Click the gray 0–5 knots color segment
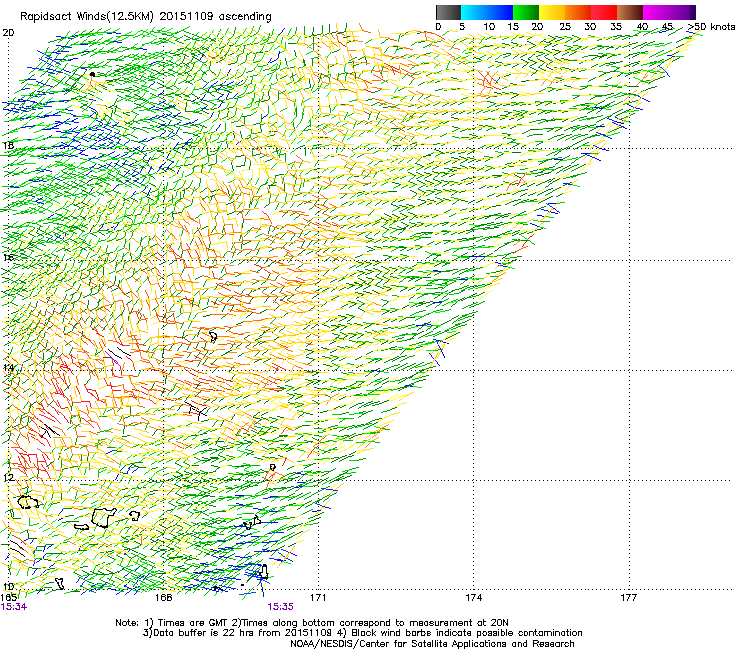The image size is (740, 650). 448,12
